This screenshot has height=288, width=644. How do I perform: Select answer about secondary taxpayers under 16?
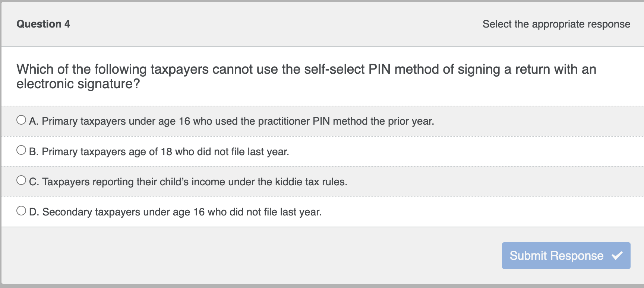coord(175,212)
